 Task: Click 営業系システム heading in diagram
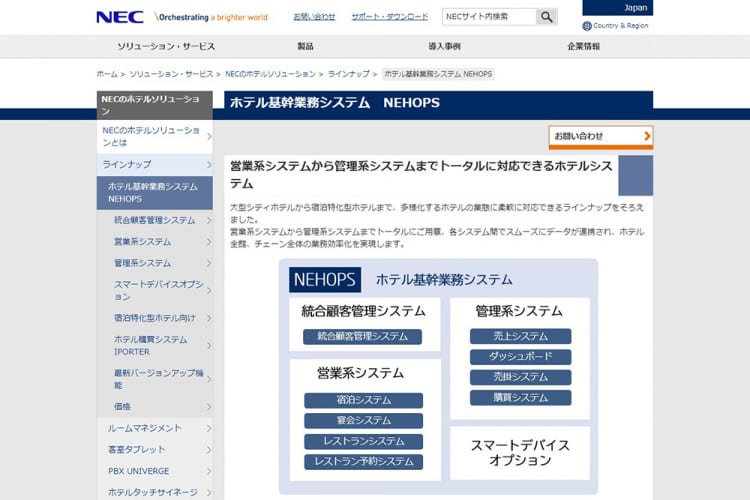click(360, 373)
